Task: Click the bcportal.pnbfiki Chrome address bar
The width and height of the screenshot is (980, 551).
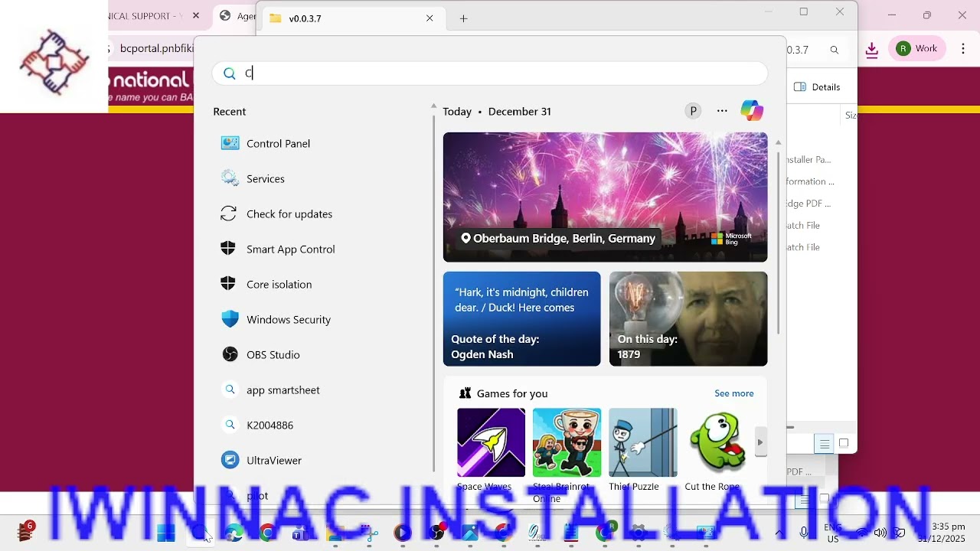Action: pos(157,48)
